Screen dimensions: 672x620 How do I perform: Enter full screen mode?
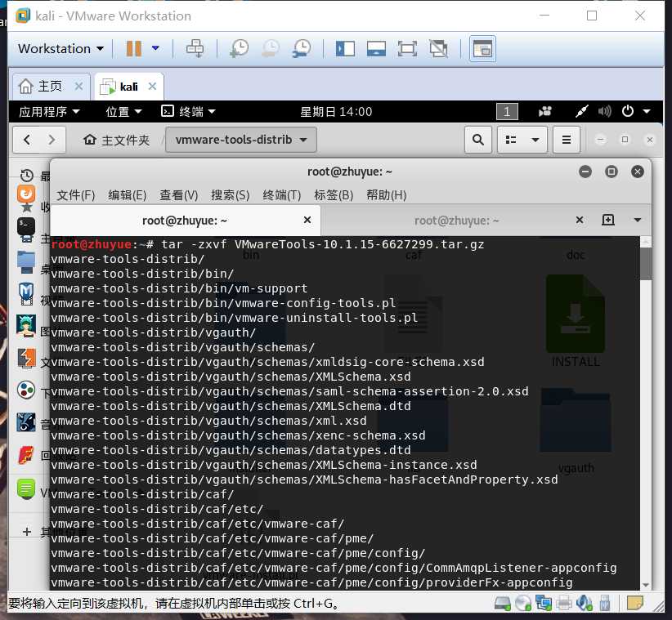click(x=407, y=49)
